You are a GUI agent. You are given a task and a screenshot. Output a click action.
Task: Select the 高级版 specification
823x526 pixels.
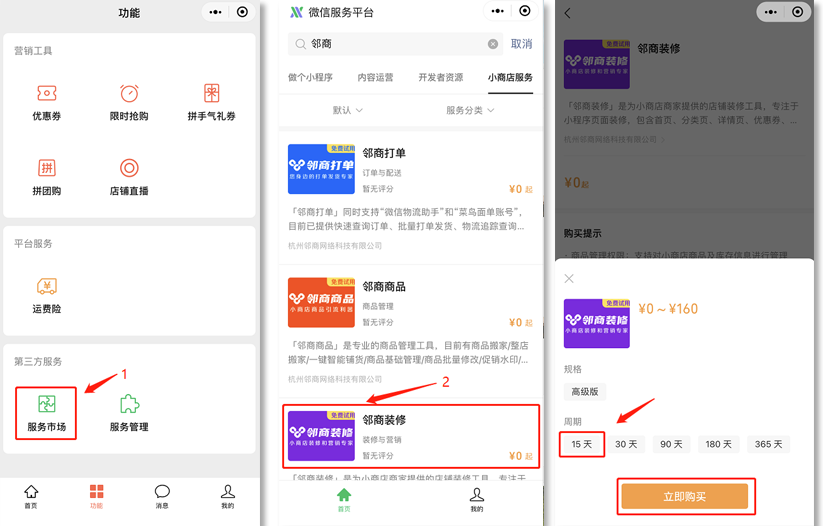(x=585, y=392)
